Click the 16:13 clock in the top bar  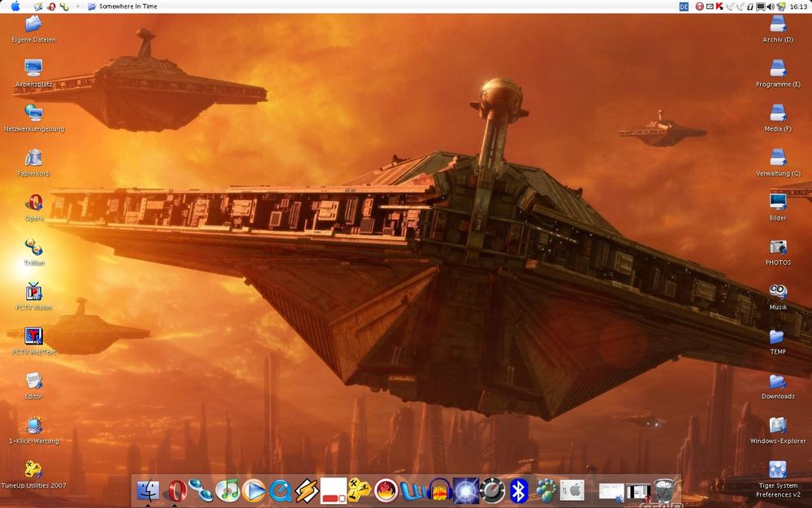point(798,7)
